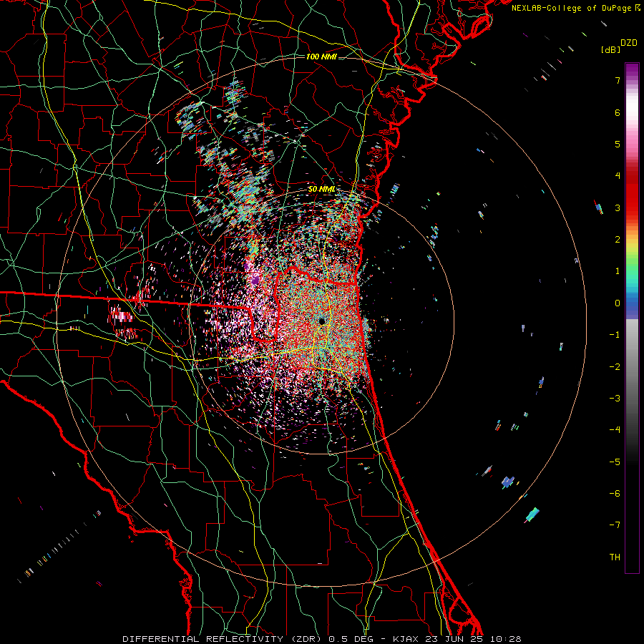644x644 pixels.
Task: Click the [dB] units label
Action: click(x=610, y=50)
